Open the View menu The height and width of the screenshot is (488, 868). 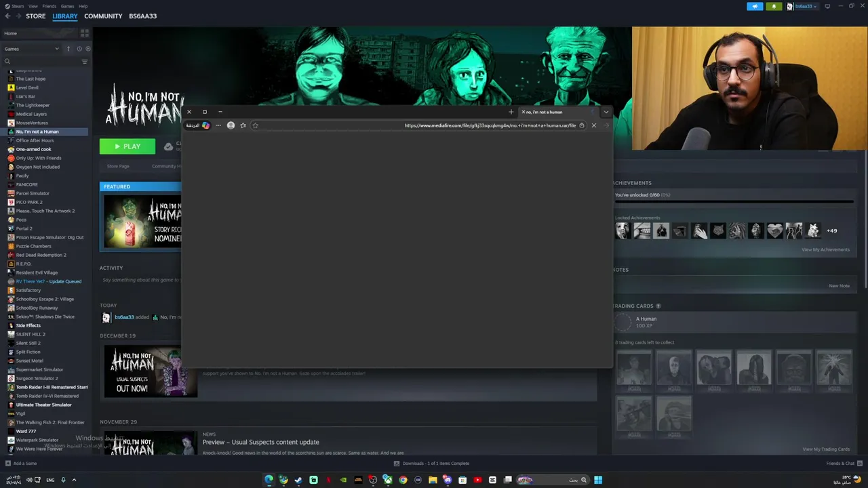tap(33, 6)
